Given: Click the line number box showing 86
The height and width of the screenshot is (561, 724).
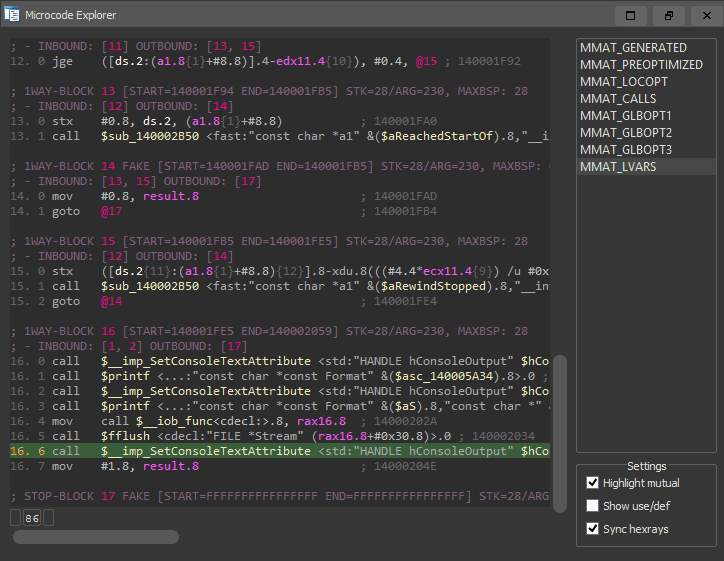Looking at the screenshot, I should [32, 518].
